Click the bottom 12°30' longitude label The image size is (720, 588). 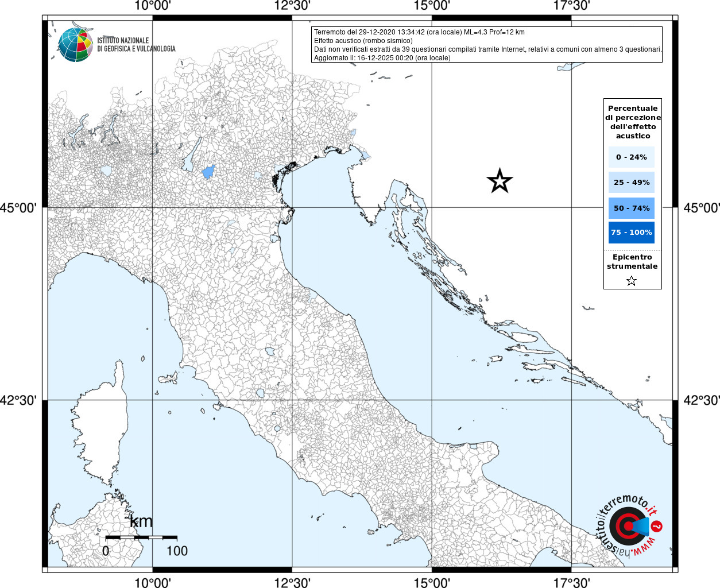pos(292,582)
